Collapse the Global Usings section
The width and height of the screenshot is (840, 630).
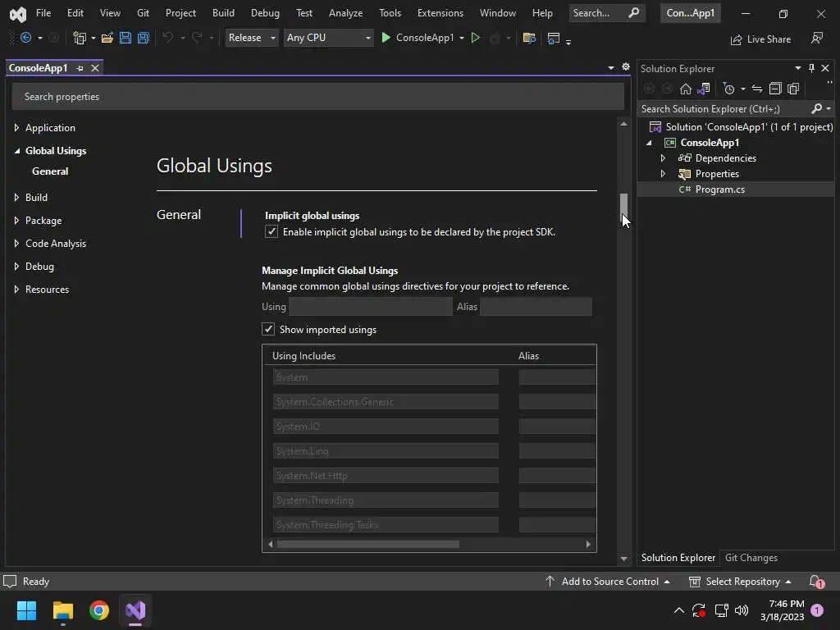(x=16, y=151)
